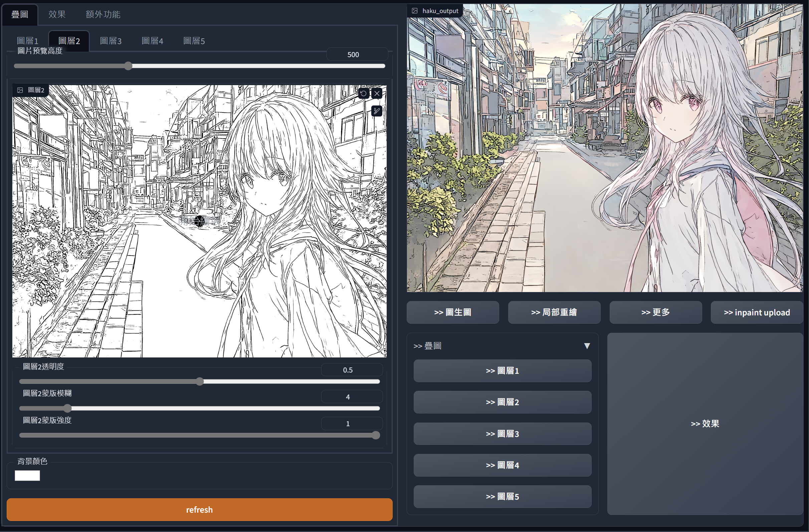Open the brush settings icon on canvas
The image size is (809, 532).
[x=377, y=111]
